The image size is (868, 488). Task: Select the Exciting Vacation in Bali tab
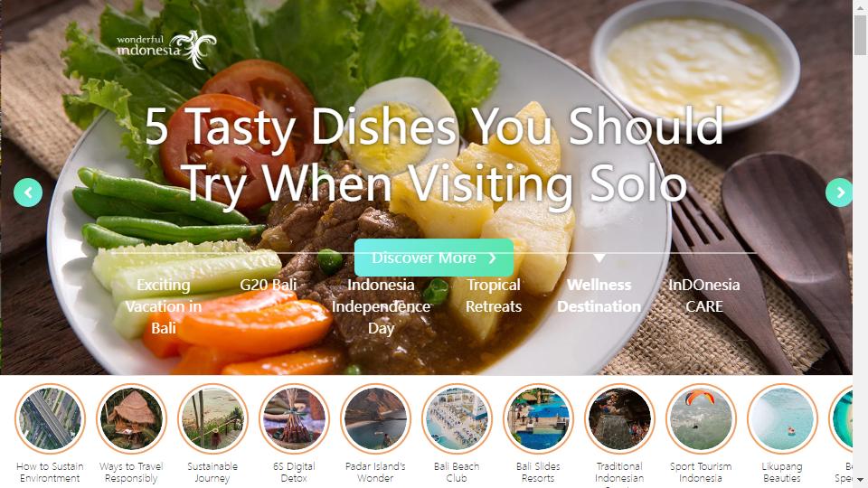pos(164,306)
